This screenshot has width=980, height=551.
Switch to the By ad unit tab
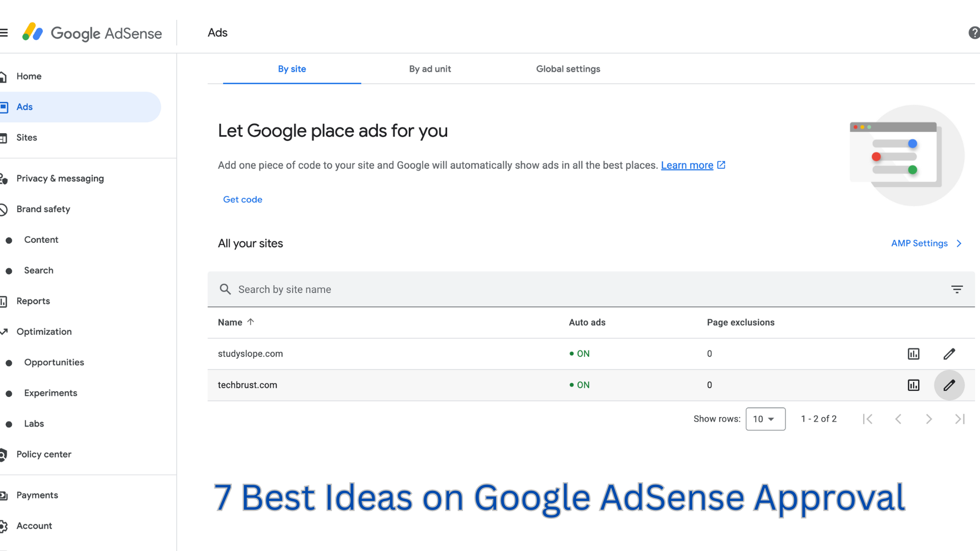tap(430, 69)
